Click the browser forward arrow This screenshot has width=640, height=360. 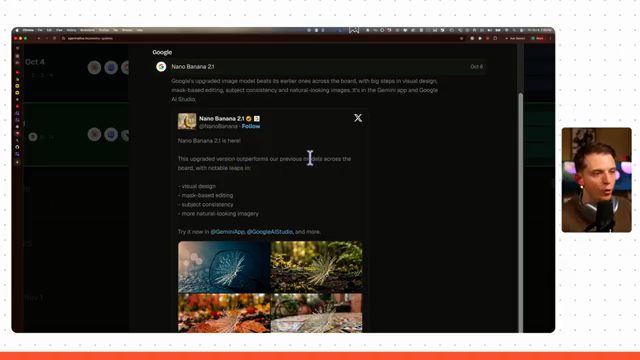point(47,38)
